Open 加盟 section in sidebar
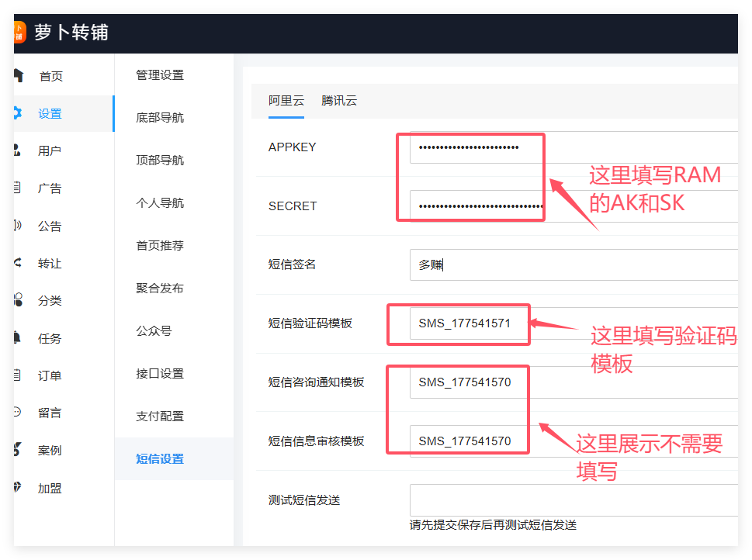Viewport: 752px width, 560px height. pos(50,488)
